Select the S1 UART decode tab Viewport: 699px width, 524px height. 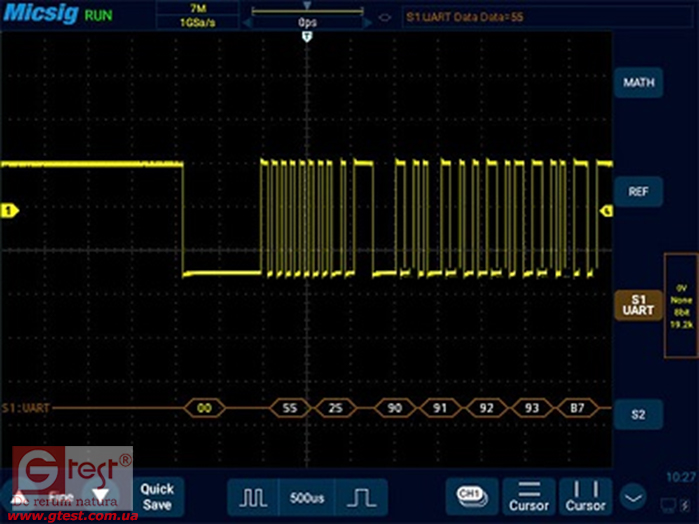point(638,305)
